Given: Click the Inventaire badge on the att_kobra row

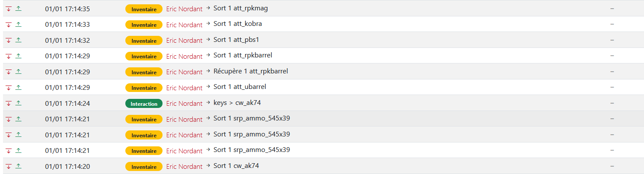Looking at the screenshot, I should pyautogui.click(x=144, y=25).
